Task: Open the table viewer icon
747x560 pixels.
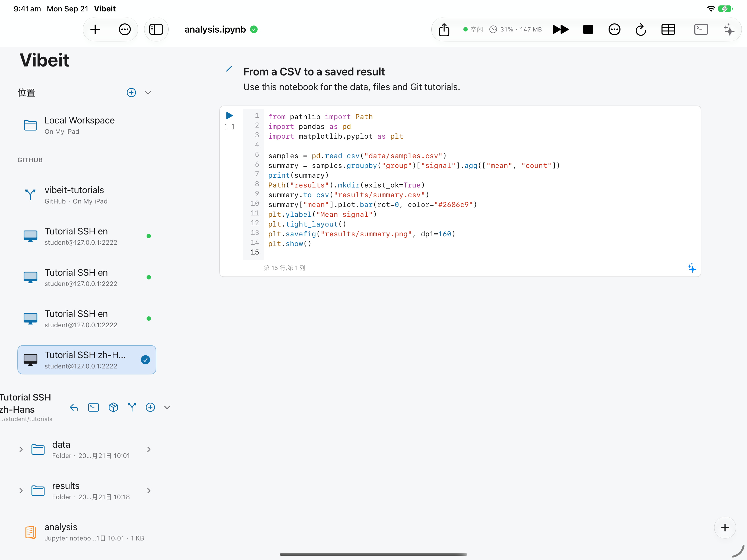Action: [x=668, y=29]
